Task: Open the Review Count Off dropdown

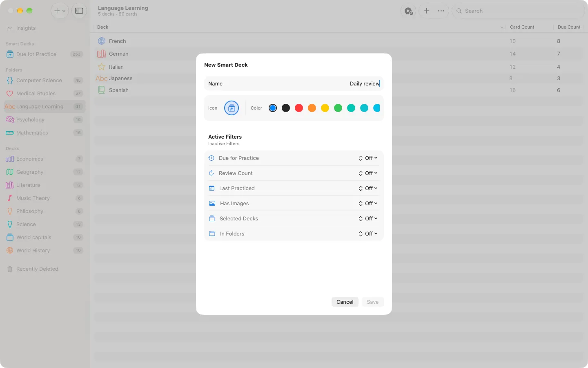Action: 368,173
